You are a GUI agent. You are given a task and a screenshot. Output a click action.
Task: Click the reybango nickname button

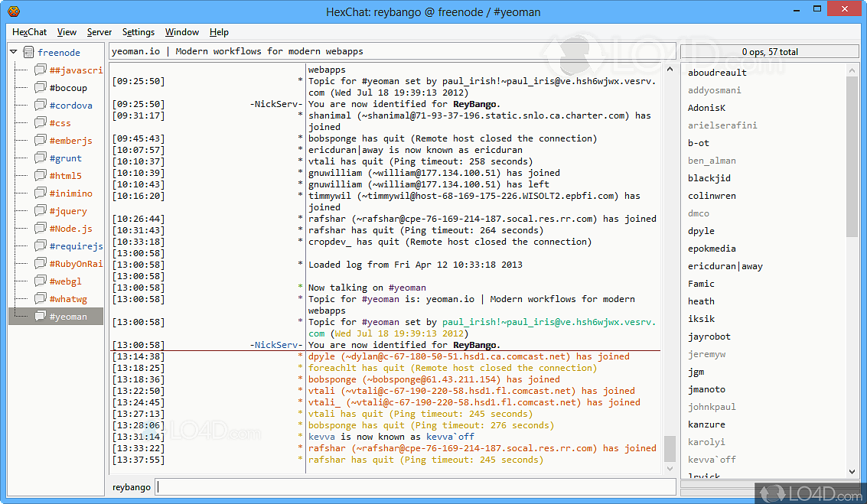[132, 487]
